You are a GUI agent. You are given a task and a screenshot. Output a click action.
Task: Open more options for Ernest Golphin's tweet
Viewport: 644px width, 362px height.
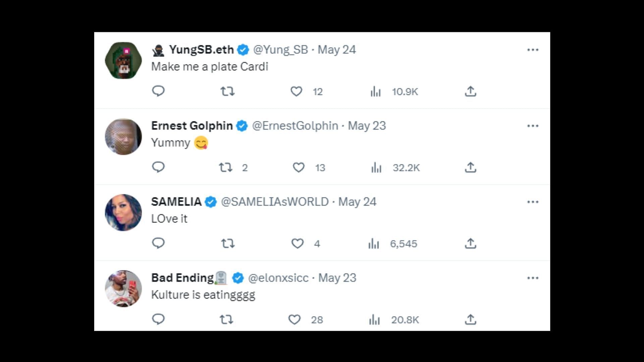533,126
